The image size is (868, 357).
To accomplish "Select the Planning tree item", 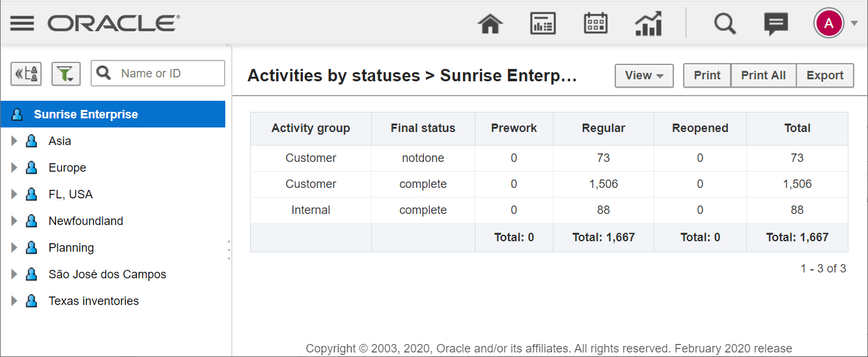I will [71, 248].
